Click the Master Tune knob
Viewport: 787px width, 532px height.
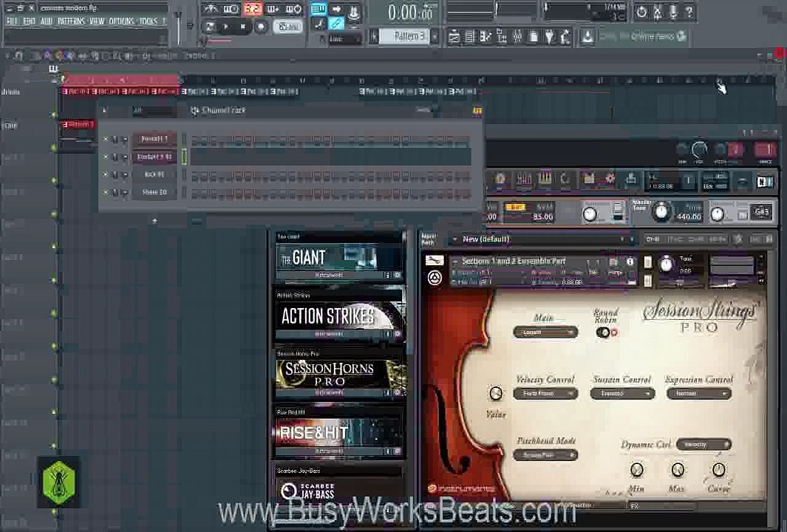click(661, 212)
